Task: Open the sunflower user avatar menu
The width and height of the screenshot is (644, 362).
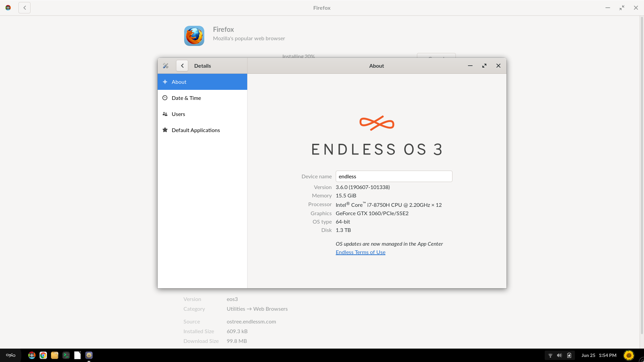Action: [629, 355]
